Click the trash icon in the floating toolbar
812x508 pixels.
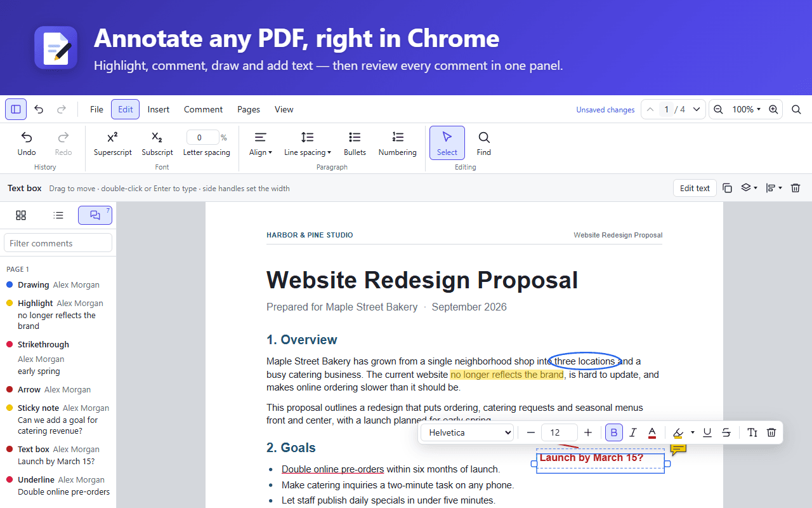pyautogui.click(x=771, y=432)
